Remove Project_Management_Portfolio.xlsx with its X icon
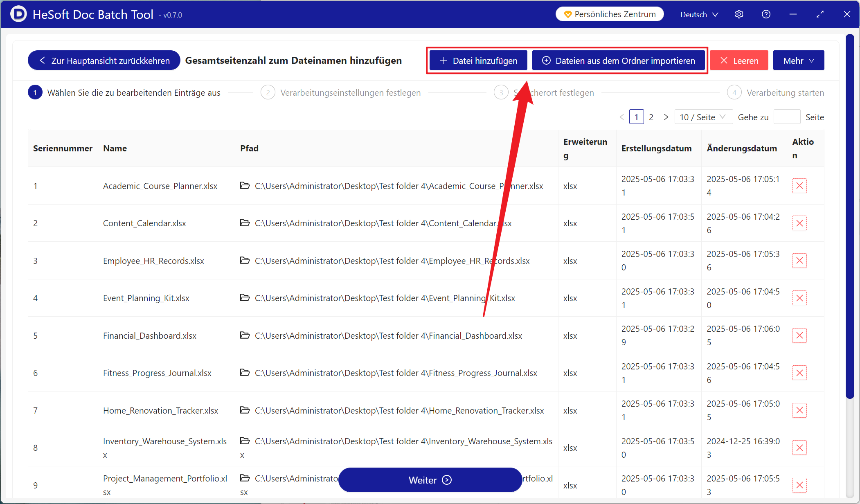Screen dimensions: 860x504 tap(799, 485)
